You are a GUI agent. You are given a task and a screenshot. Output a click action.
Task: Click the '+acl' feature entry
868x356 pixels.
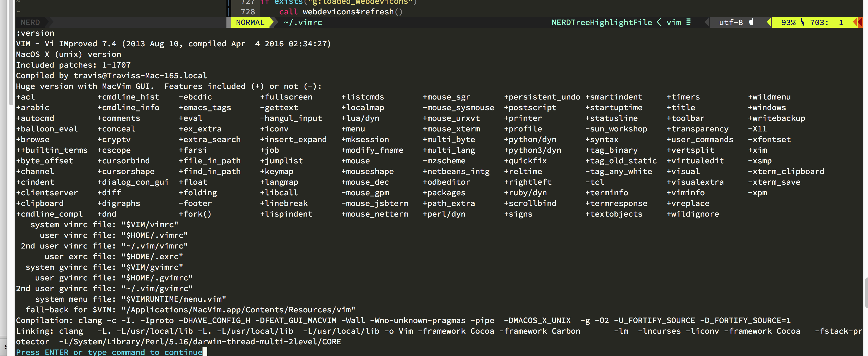25,97
